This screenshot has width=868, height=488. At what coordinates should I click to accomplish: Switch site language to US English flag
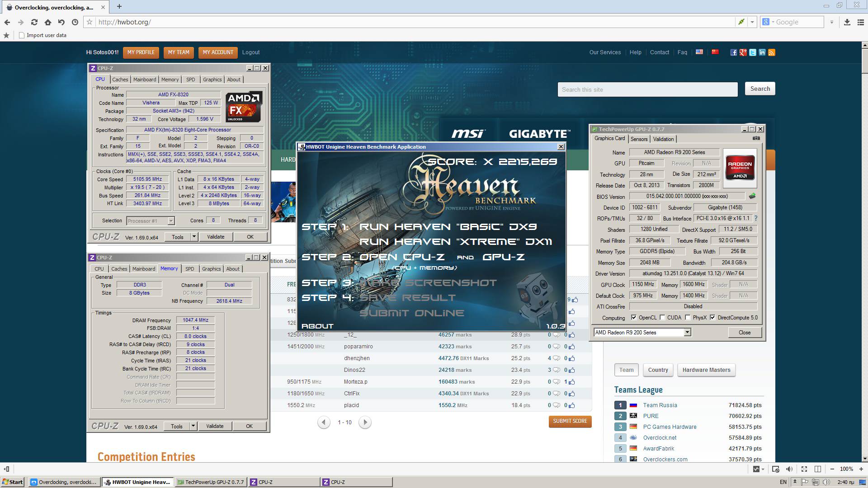[x=699, y=52]
